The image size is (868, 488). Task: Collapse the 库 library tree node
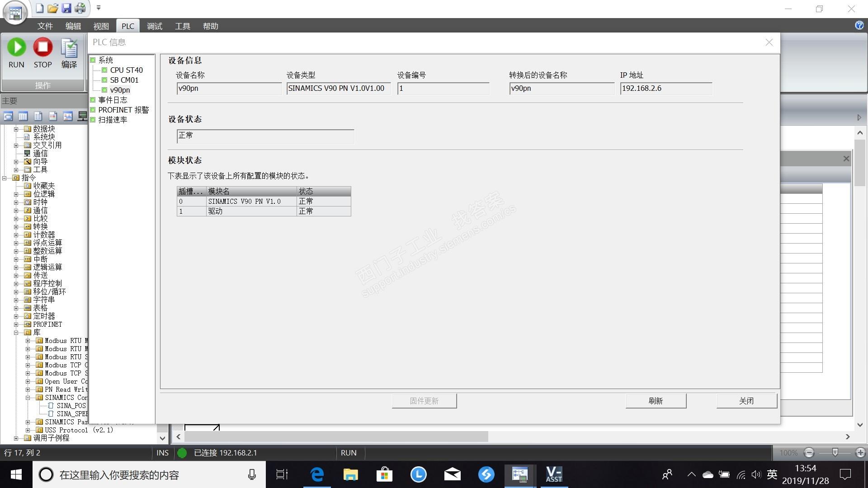coord(16,333)
